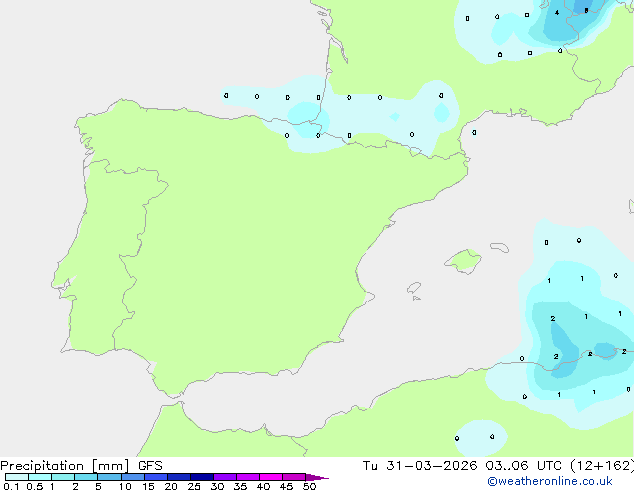Viewport: 634px width, 490px height.
Task: Click the "30" legend scale label
Action: (217, 486)
